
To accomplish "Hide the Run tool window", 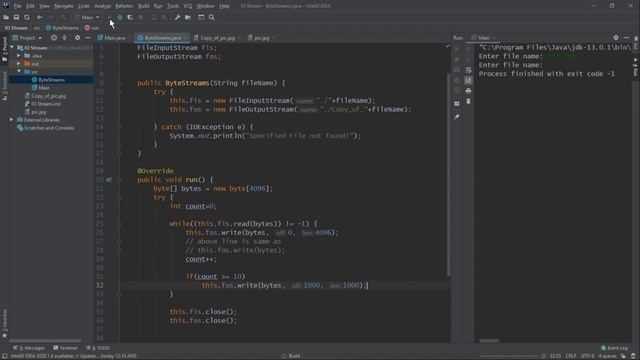I will 627,38.
